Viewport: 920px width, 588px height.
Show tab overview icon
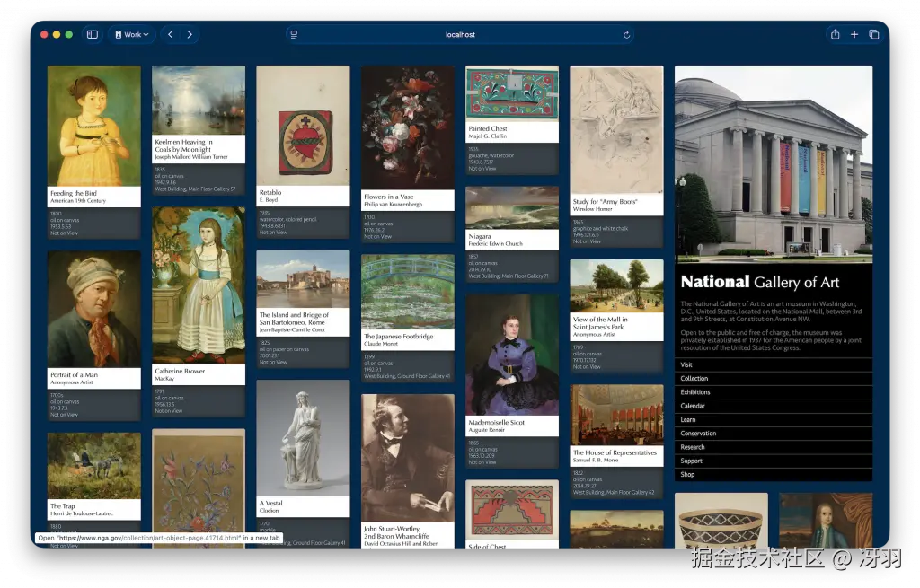pos(873,35)
